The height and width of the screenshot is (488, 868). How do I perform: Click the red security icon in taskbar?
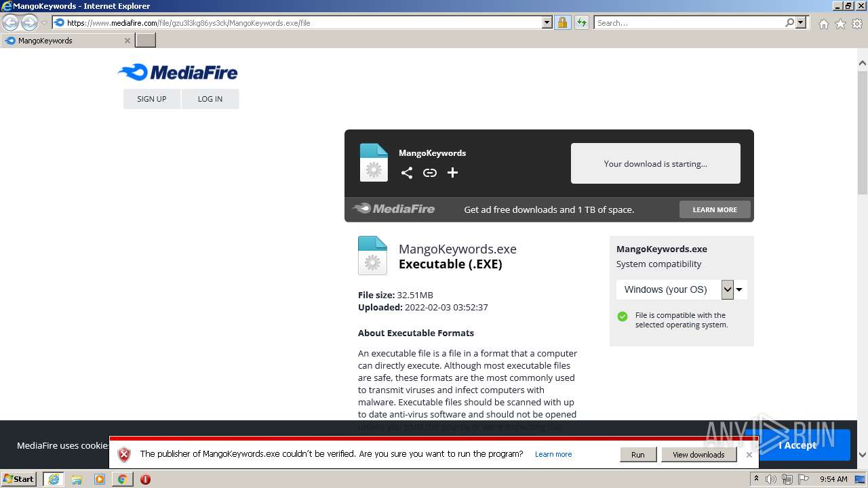[145, 479]
